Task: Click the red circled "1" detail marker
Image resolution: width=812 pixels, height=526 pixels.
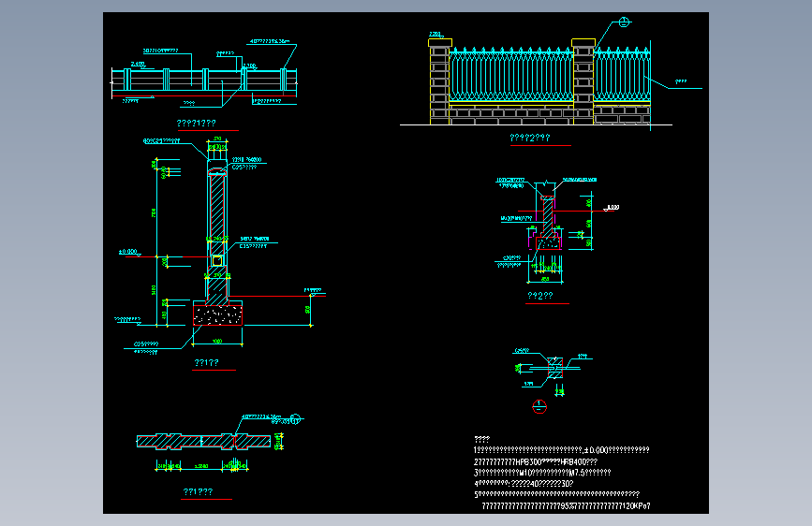Action: point(539,406)
